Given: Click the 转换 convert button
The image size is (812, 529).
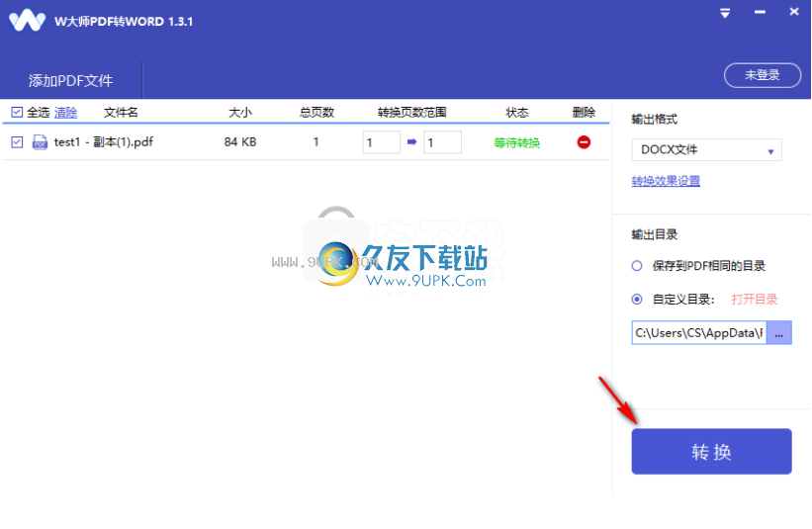Looking at the screenshot, I should click(x=711, y=451).
